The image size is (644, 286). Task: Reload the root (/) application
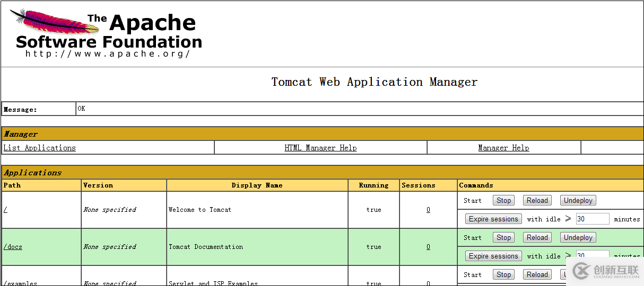click(x=537, y=200)
